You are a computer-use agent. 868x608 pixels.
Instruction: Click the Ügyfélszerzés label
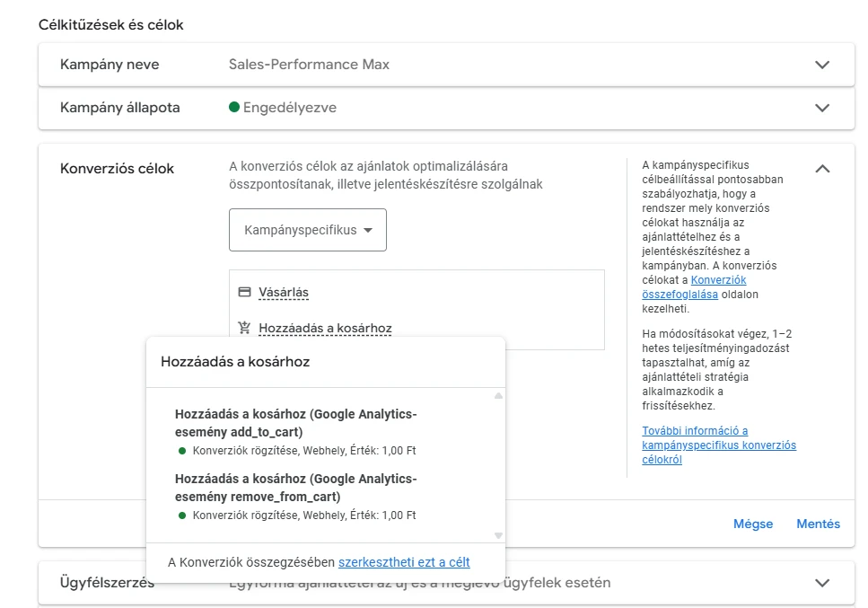tap(107, 583)
